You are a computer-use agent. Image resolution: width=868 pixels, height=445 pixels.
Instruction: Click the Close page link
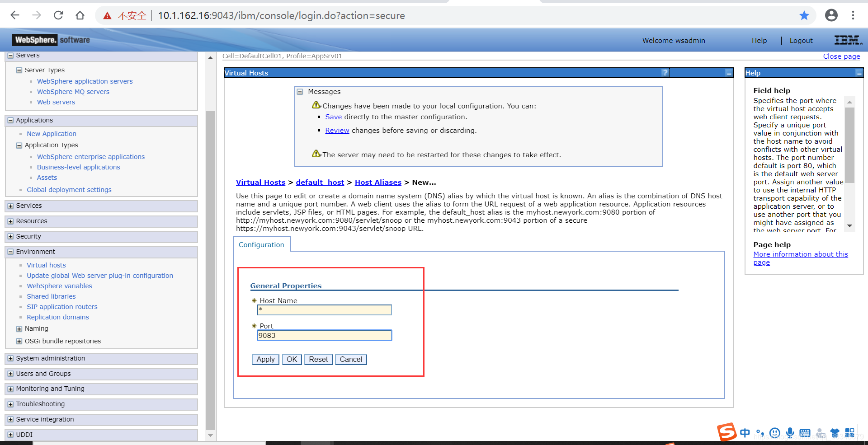click(841, 56)
